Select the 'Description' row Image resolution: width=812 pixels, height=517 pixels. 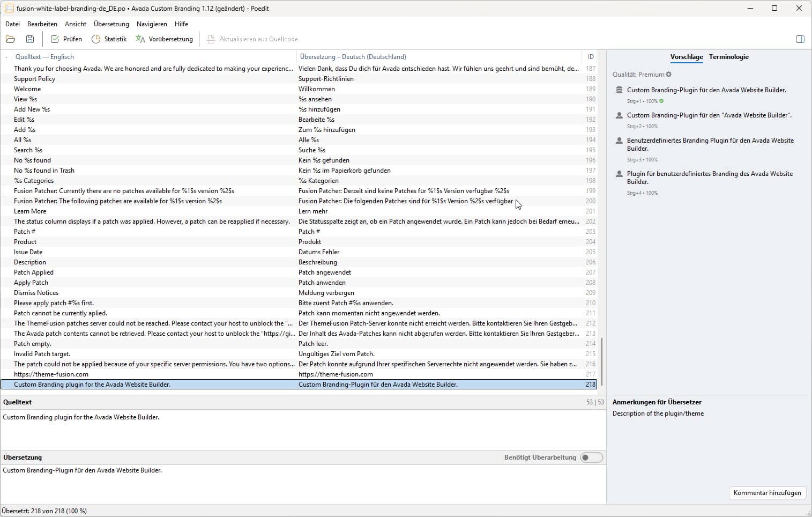click(x=299, y=262)
